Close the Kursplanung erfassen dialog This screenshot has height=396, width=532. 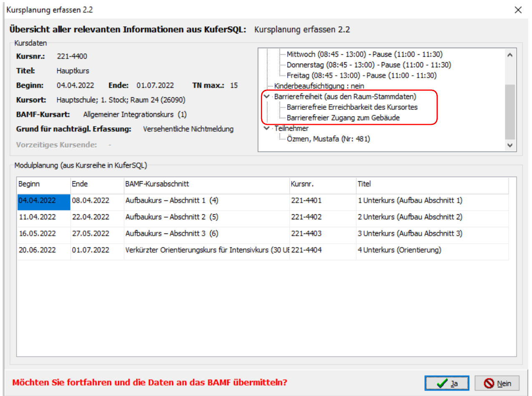pyautogui.click(x=518, y=10)
